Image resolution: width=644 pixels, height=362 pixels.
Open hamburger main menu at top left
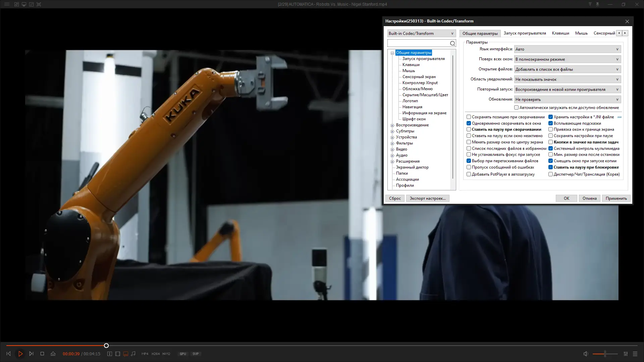[x=7, y=4]
